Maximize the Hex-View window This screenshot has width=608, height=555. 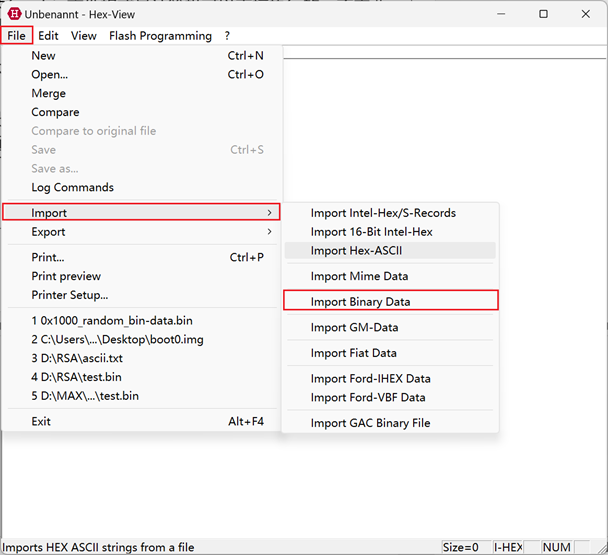tap(543, 14)
